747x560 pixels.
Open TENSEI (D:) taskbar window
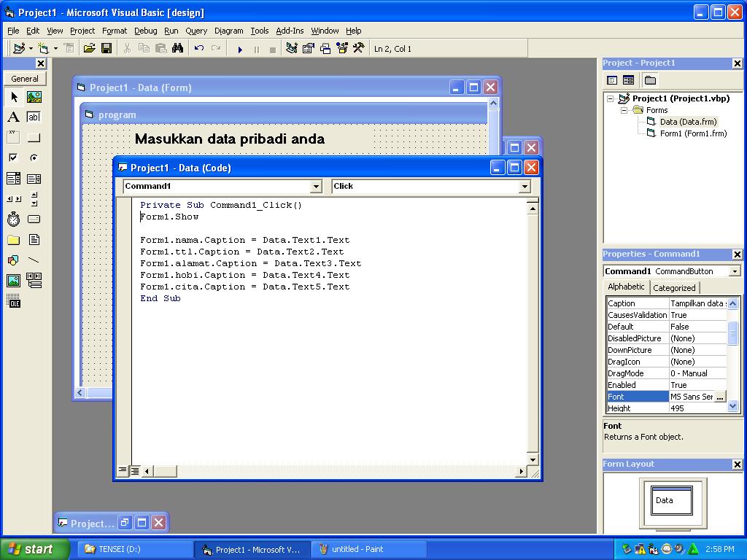[x=133, y=550]
